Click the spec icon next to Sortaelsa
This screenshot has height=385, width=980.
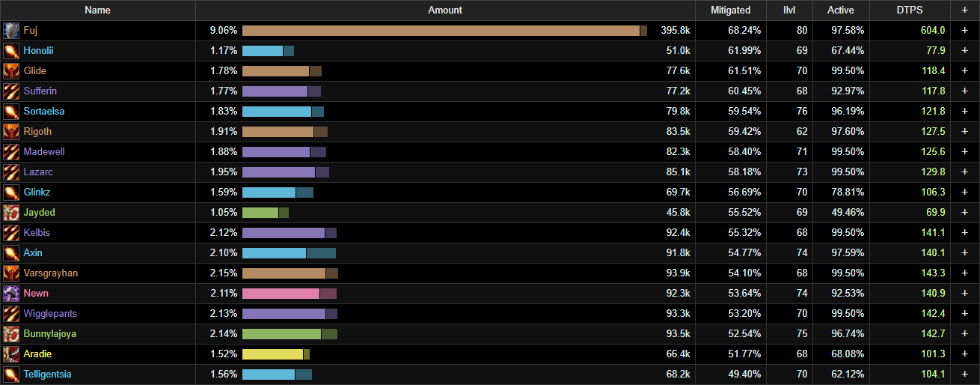[x=11, y=112]
